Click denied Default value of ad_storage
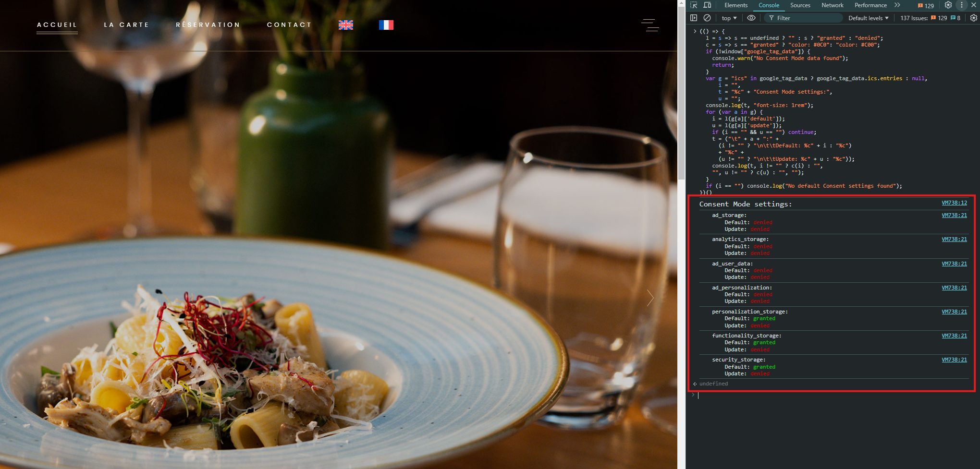This screenshot has width=980, height=469. click(762, 223)
